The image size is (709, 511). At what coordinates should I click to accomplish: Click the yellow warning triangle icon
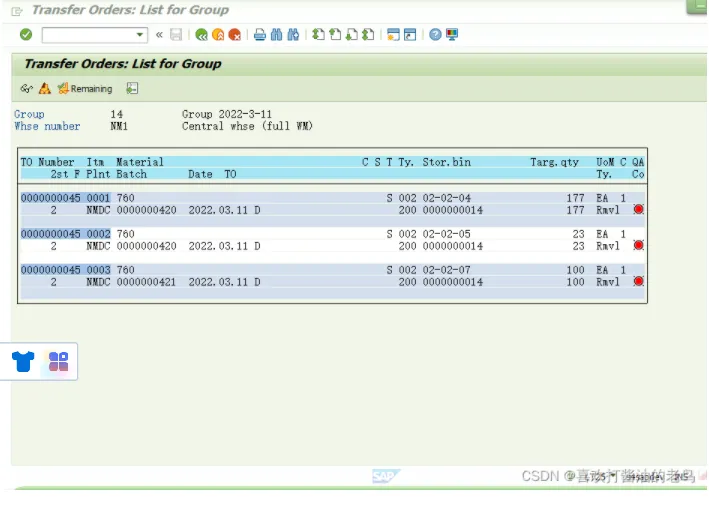point(45,89)
